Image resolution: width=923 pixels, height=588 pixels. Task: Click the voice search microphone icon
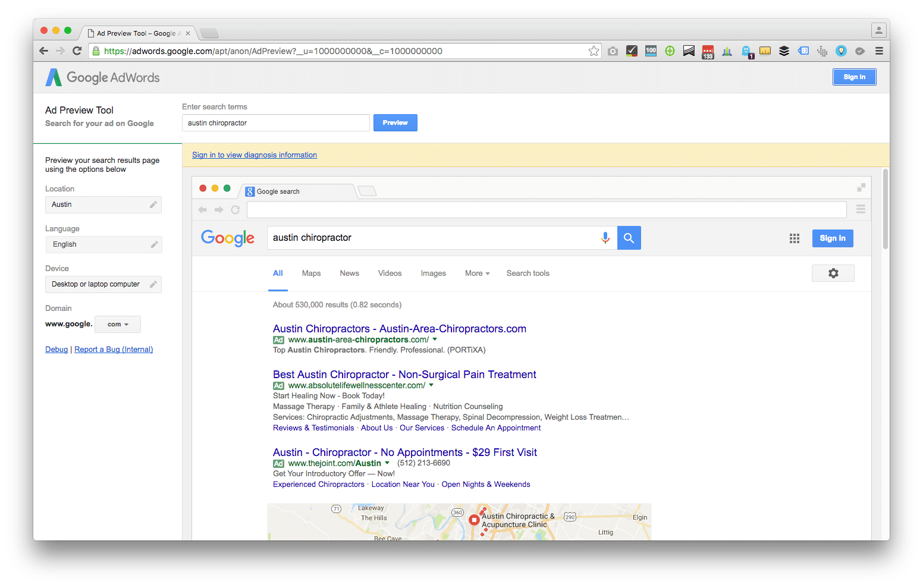[605, 238]
